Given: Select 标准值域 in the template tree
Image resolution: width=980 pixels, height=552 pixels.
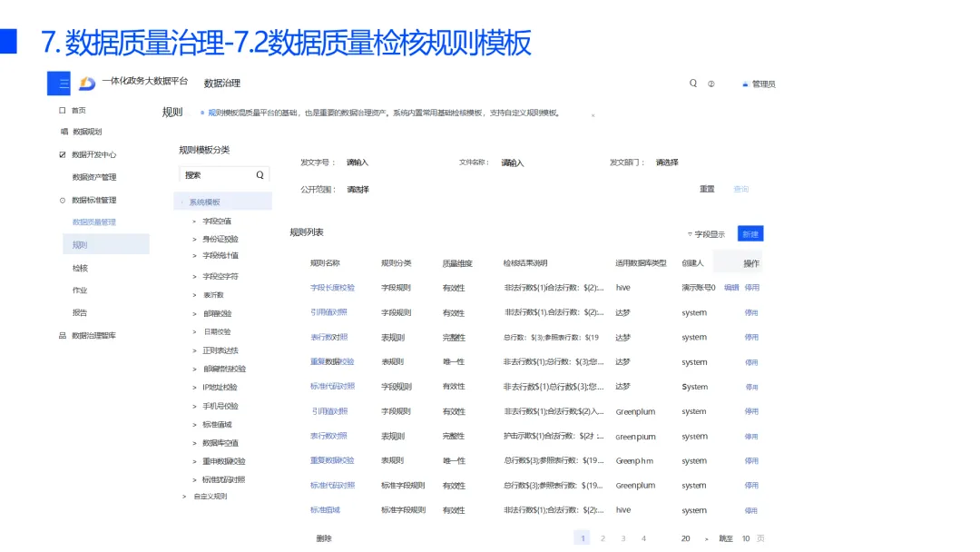Looking at the screenshot, I should click(217, 425).
